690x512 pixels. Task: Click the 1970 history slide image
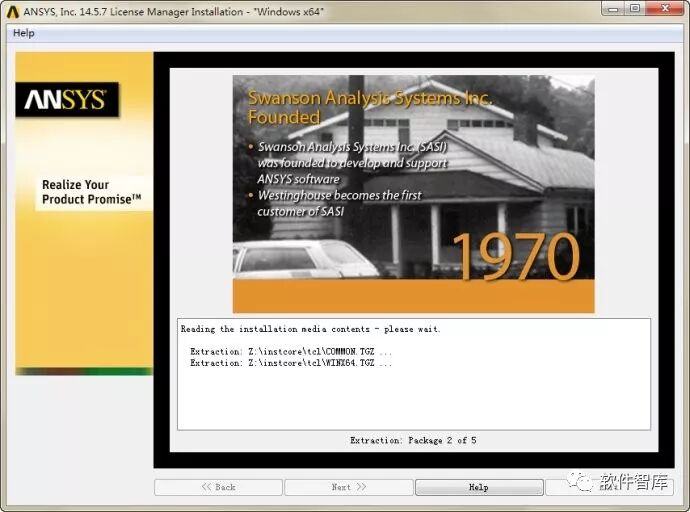(413, 194)
